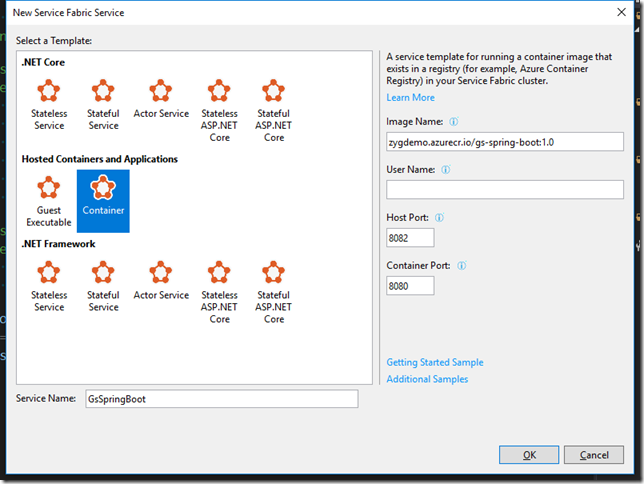Select the highlighted Container template
Screen dimensions: 644x484
[x=103, y=201]
